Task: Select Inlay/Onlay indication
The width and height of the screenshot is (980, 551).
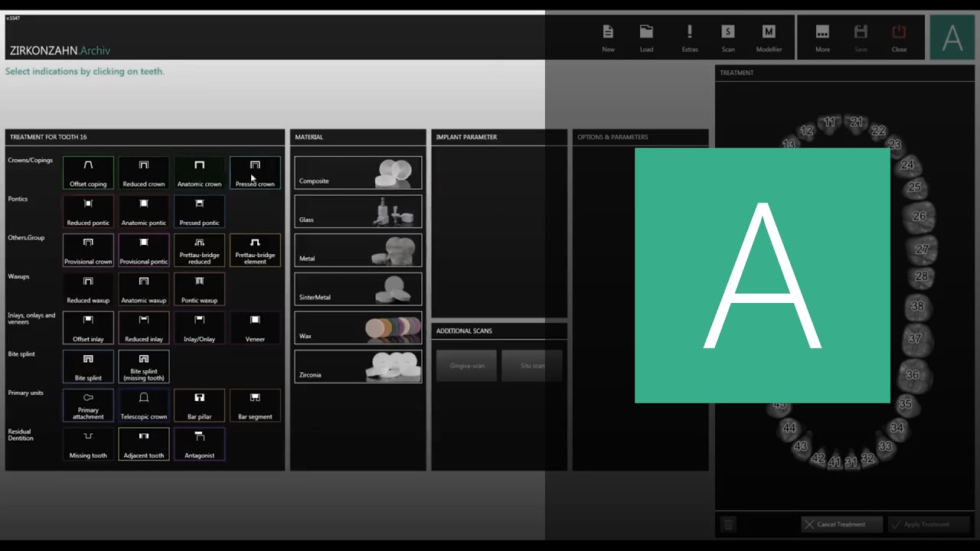Action: pyautogui.click(x=199, y=328)
